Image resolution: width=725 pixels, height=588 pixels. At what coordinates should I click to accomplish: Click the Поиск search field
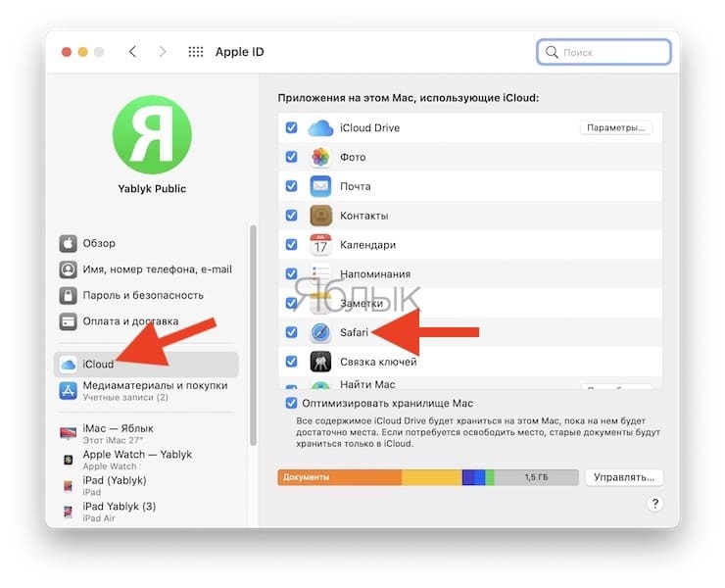click(604, 52)
